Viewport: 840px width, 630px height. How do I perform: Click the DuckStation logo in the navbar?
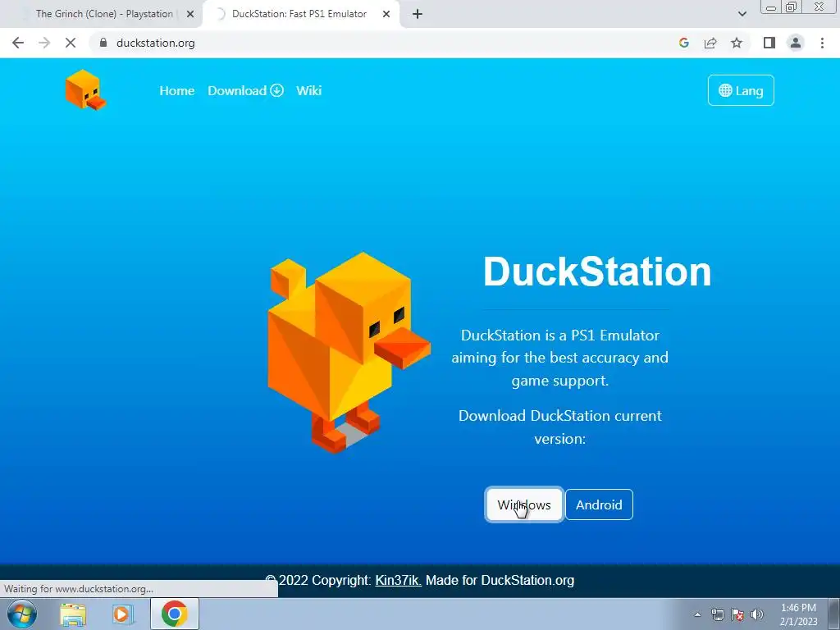pyautogui.click(x=85, y=90)
